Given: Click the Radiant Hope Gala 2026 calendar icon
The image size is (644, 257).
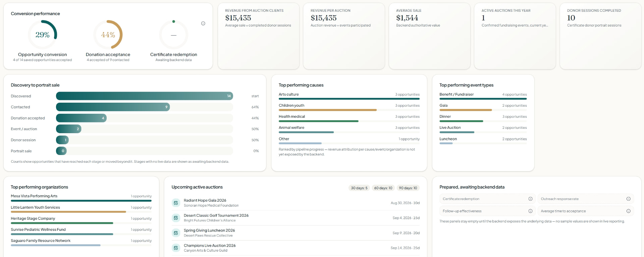Looking at the screenshot, I should coord(176,203).
